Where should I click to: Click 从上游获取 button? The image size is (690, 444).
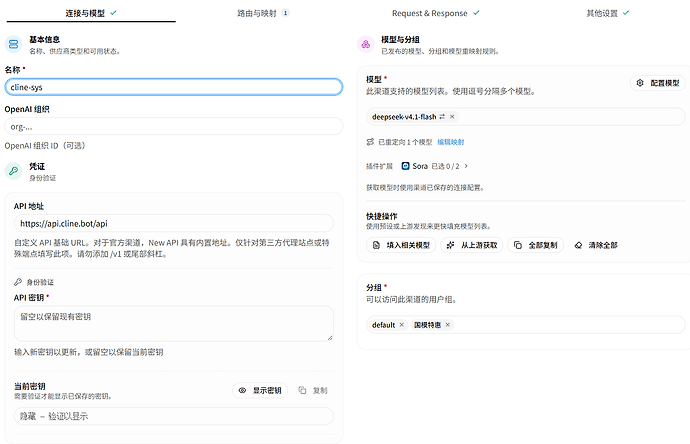(472, 245)
